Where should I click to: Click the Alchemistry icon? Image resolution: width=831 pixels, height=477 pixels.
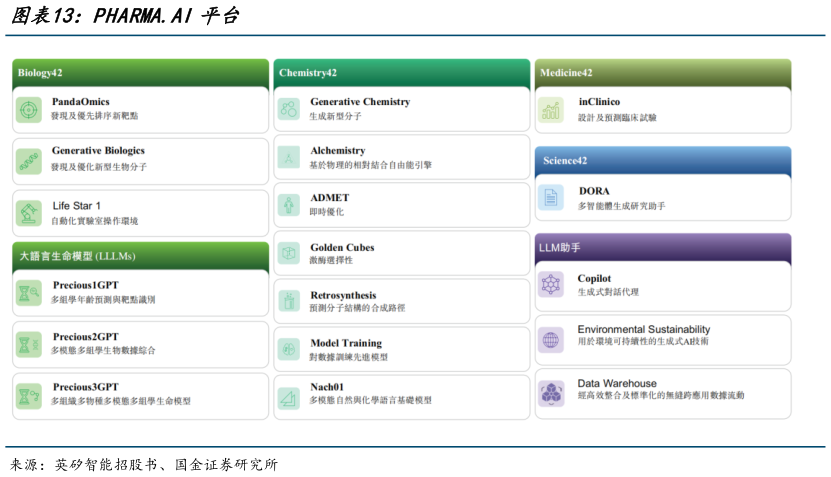point(289,157)
